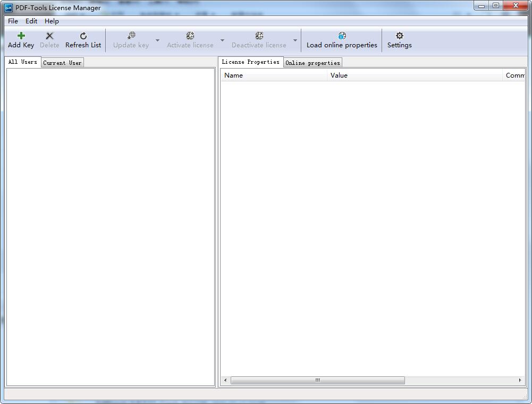The width and height of the screenshot is (532, 404).
Task: Switch to the Current User tab
Action: tap(62, 63)
